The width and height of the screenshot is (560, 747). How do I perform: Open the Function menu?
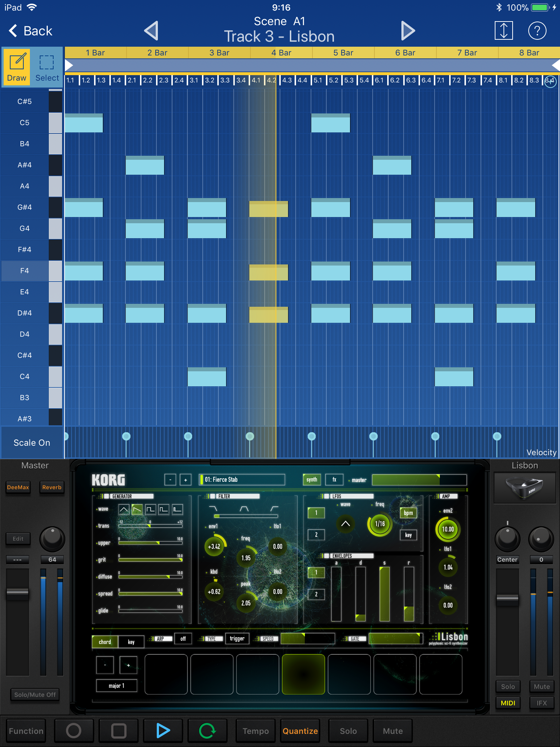[x=26, y=731]
